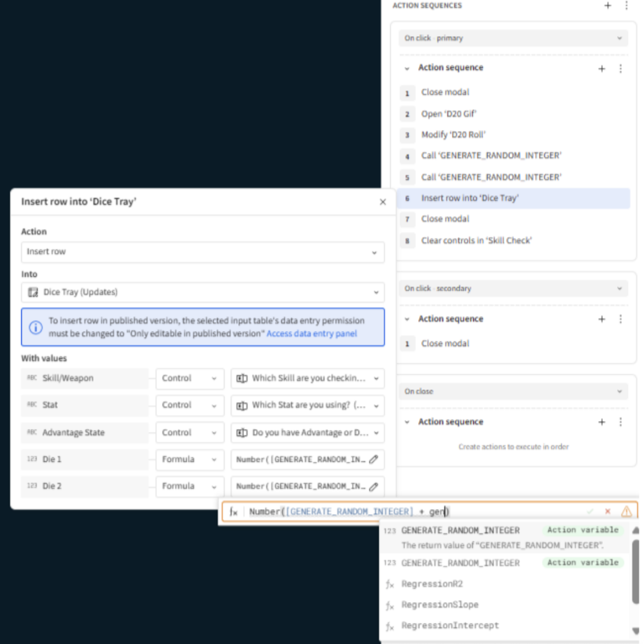Open the 'On click · secondary' trigger dropdown
Image resolution: width=644 pixels, height=644 pixels.
513,289
